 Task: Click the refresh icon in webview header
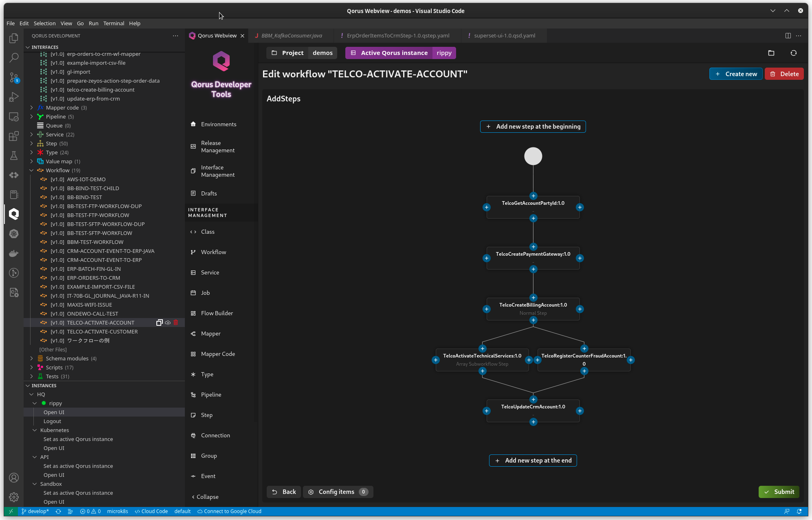[794, 53]
